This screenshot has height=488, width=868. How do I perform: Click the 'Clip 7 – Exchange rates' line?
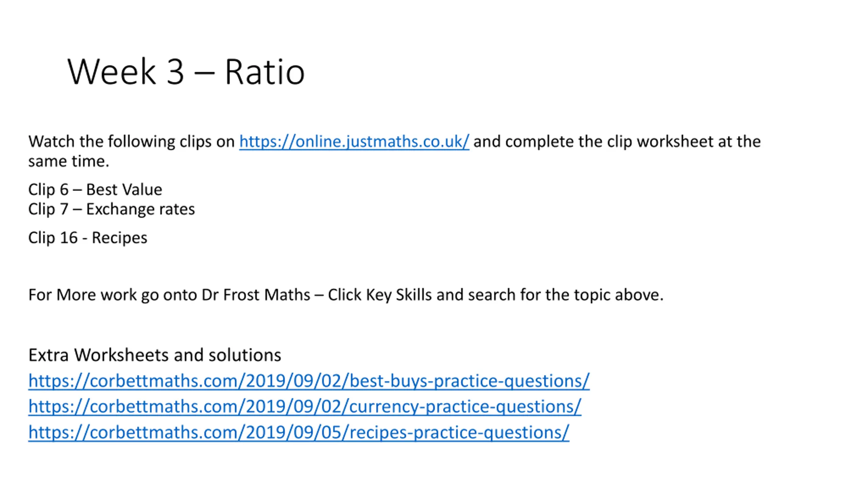(112, 209)
